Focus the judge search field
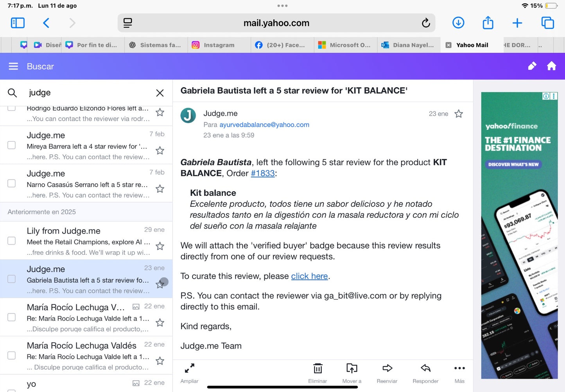Image resolution: width=565 pixels, height=392 pixels. (89, 93)
